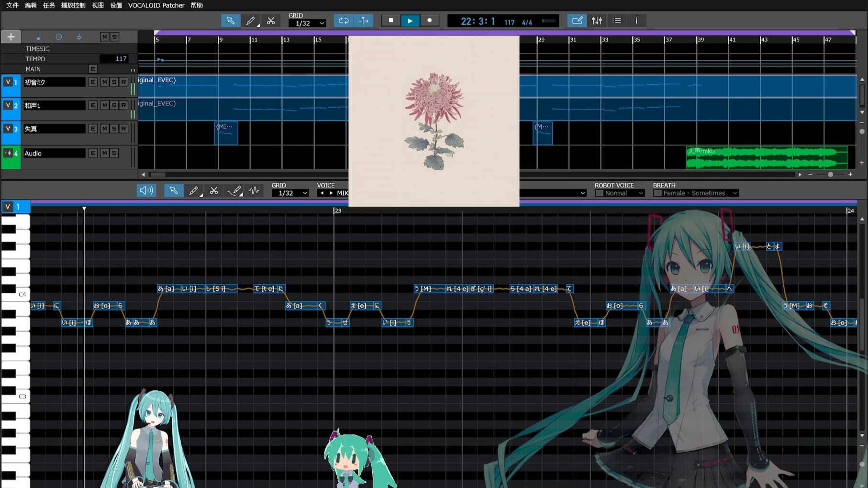Enable the Robot Voice checkbox

point(599,193)
